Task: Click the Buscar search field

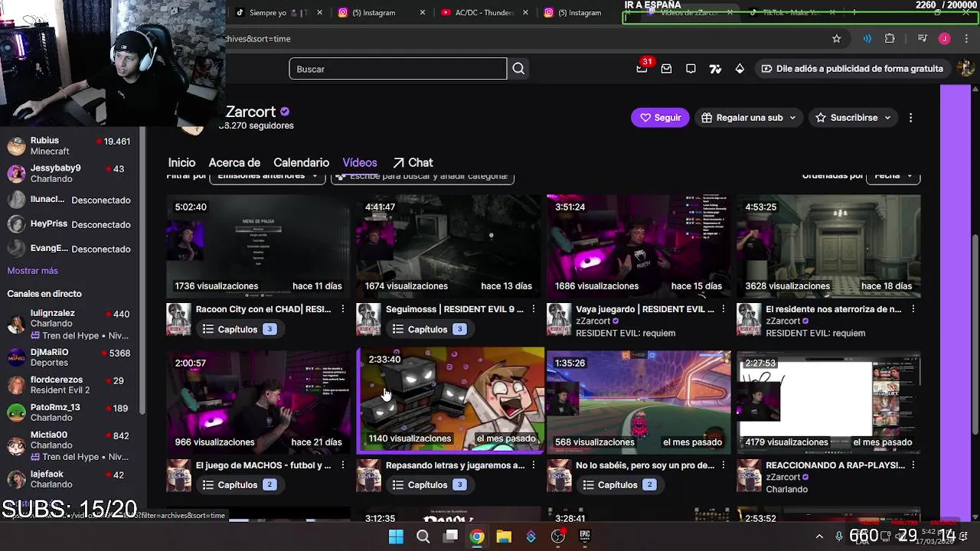Action: (x=397, y=69)
